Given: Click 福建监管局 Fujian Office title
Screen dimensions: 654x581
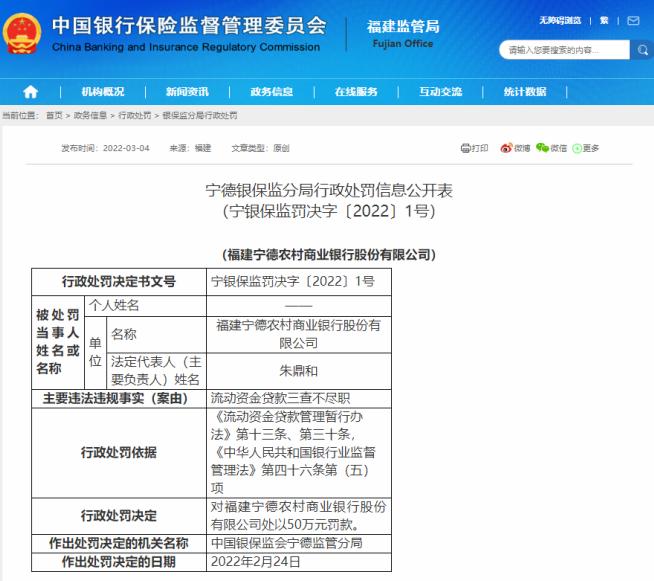Looking at the screenshot, I should click(403, 33).
